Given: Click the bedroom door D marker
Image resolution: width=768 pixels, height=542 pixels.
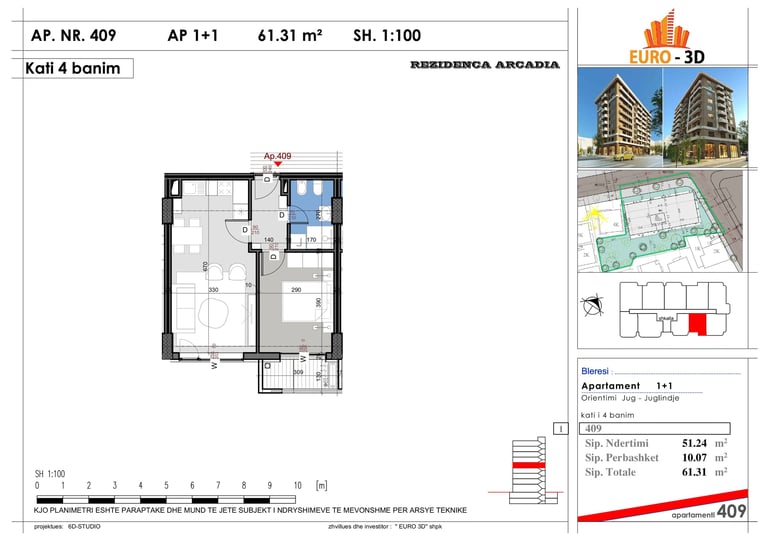Looking at the screenshot, I should click(274, 257).
